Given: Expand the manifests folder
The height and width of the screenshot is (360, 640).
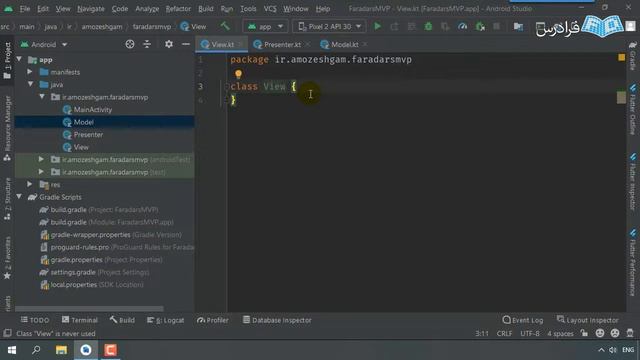Looking at the screenshot, I should 30,72.
